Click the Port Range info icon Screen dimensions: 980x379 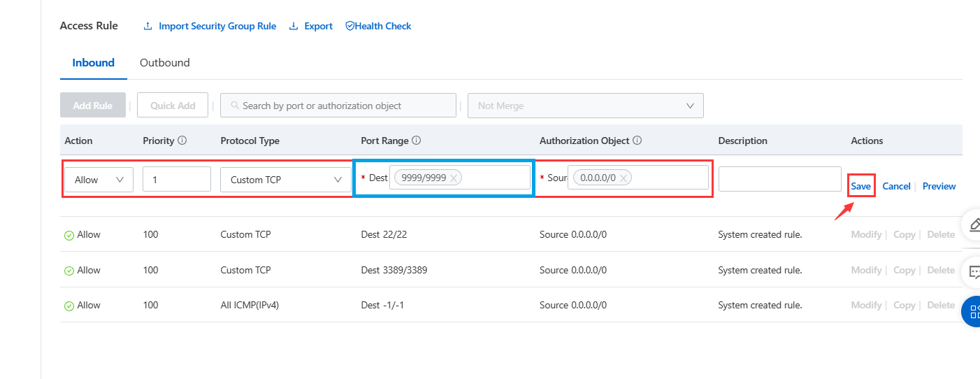point(417,141)
